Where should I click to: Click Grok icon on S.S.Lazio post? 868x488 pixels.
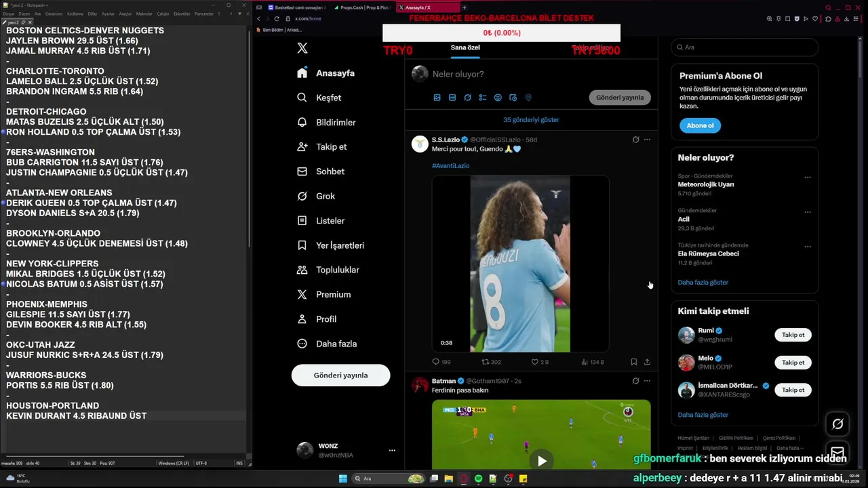click(635, 140)
